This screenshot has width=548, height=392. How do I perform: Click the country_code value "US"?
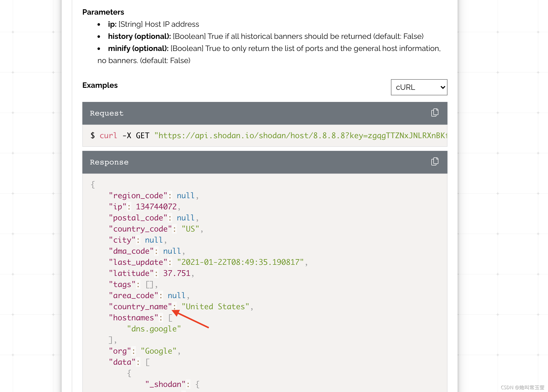point(190,229)
